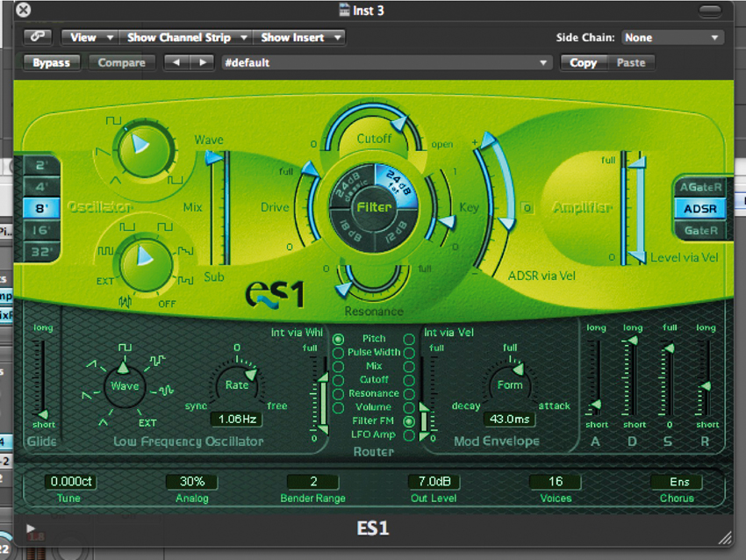Screen dimensions: 746x560
Task: Select the 16' octave button
Action: [x=42, y=230]
